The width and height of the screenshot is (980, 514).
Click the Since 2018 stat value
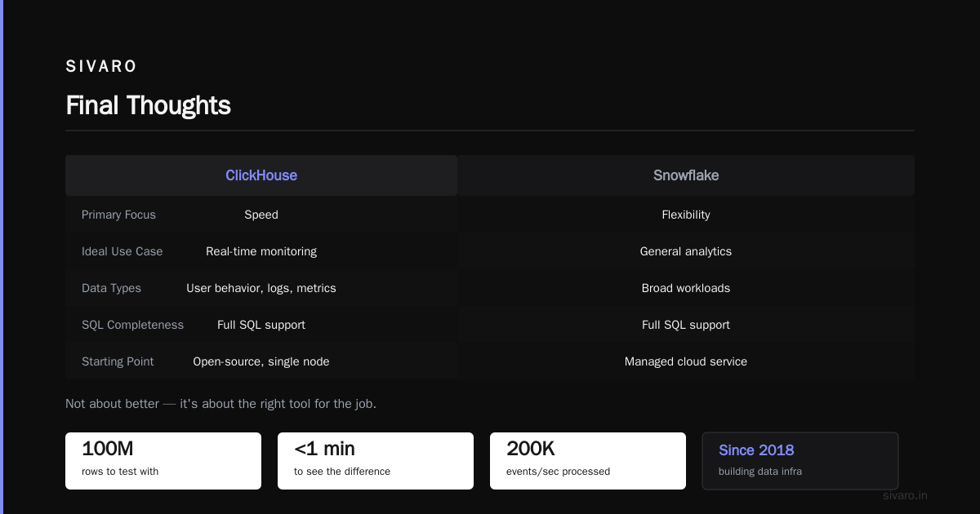click(756, 450)
